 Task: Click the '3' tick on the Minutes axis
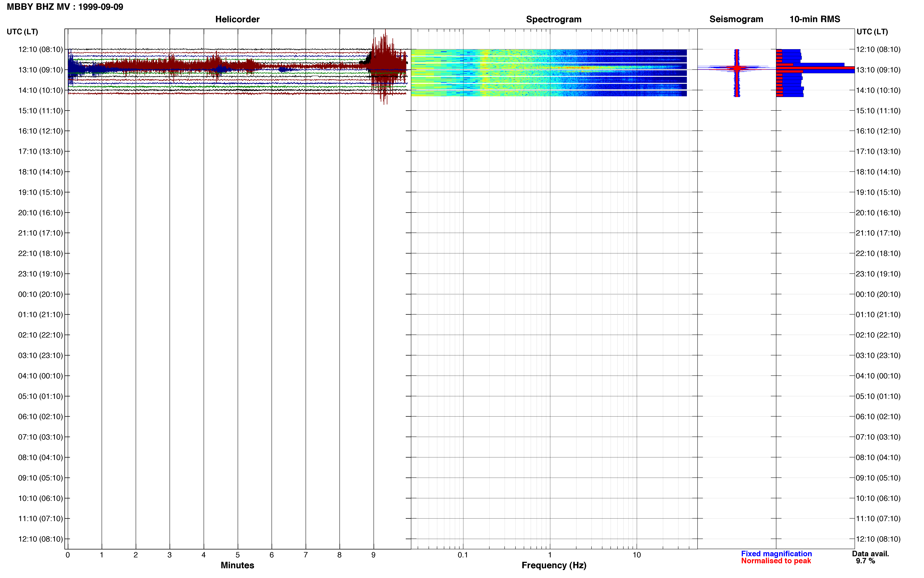170,555
